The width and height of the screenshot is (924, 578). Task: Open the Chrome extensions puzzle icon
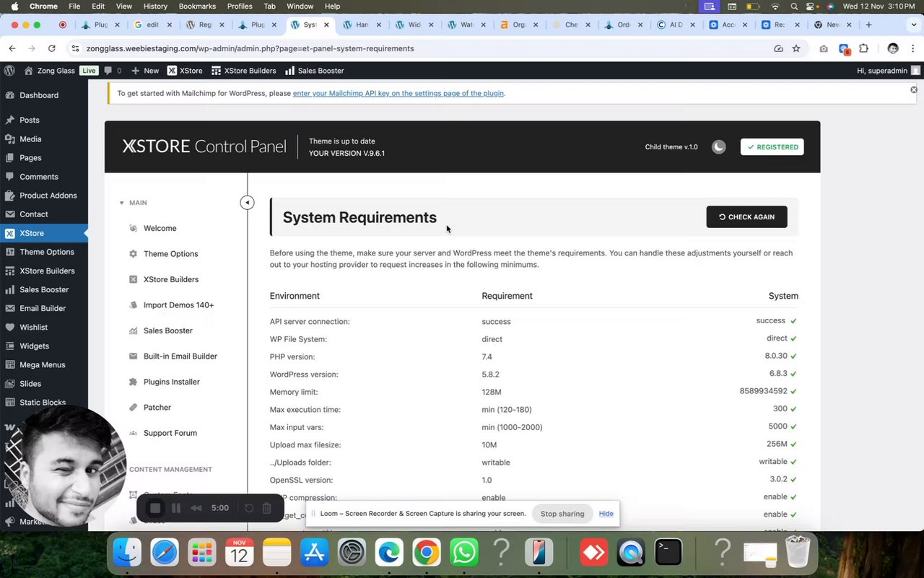click(863, 48)
